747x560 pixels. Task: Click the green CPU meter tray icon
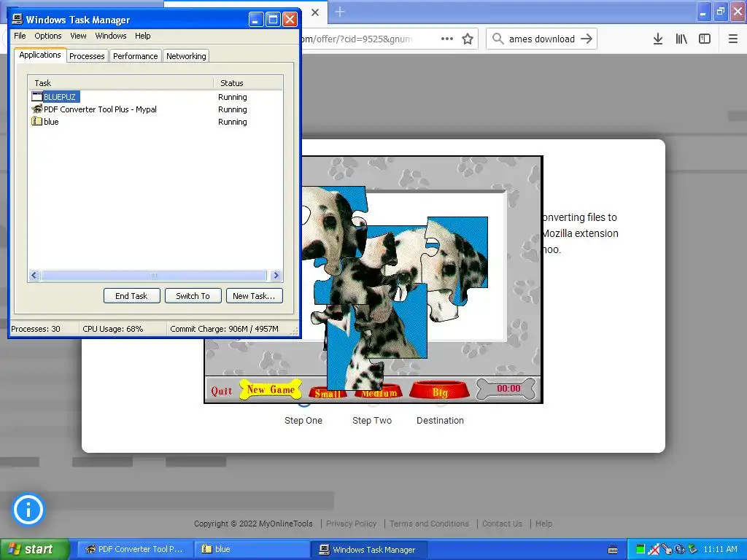point(640,549)
